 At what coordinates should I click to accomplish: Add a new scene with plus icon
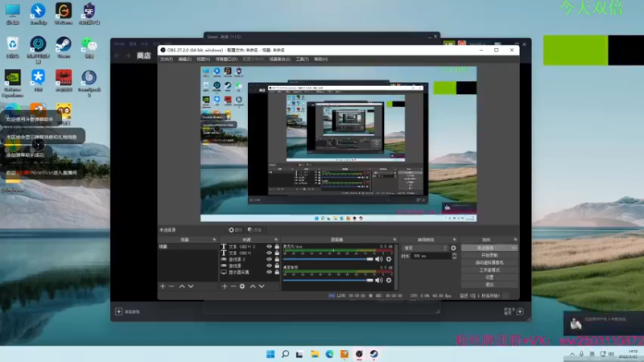(163, 286)
